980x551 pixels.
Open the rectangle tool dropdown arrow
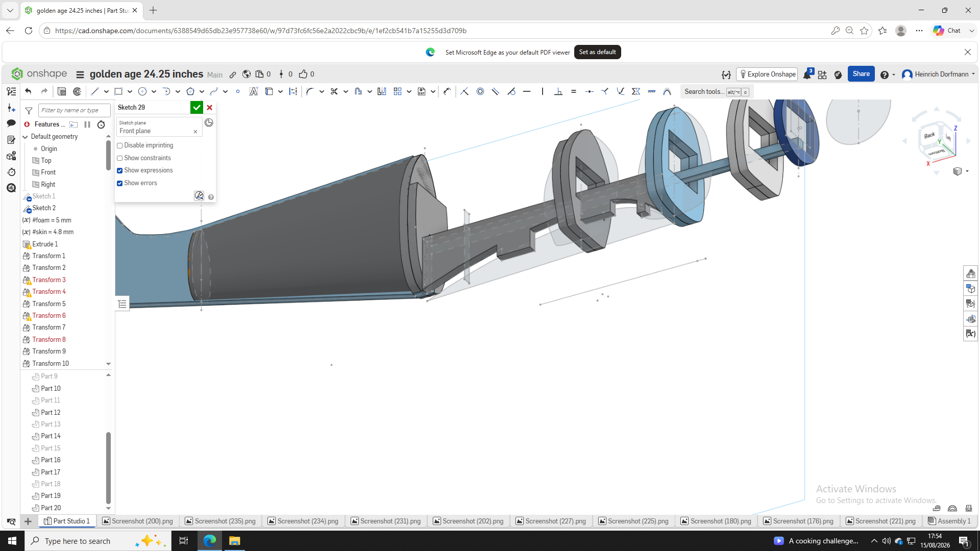[x=130, y=91]
